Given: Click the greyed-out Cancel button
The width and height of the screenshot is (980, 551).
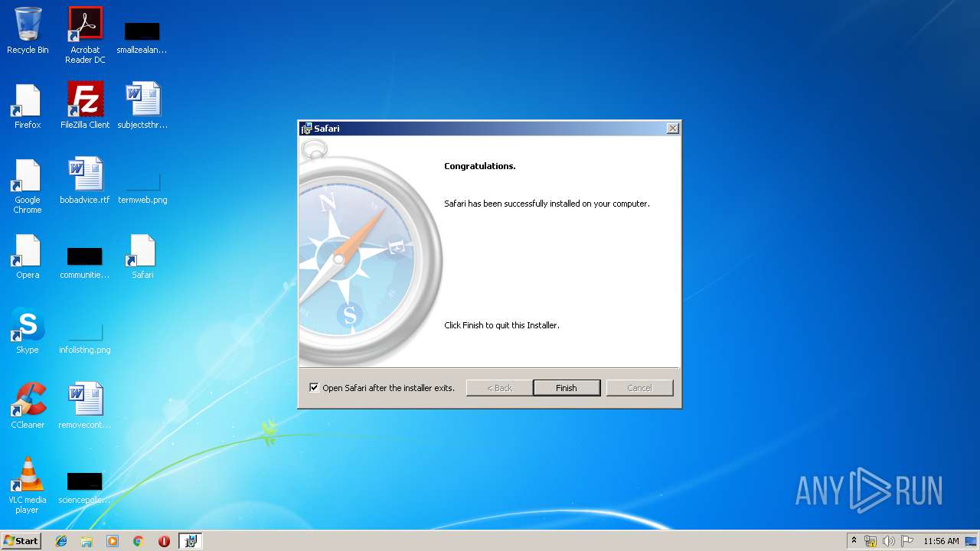Looking at the screenshot, I should (x=639, y=388).
